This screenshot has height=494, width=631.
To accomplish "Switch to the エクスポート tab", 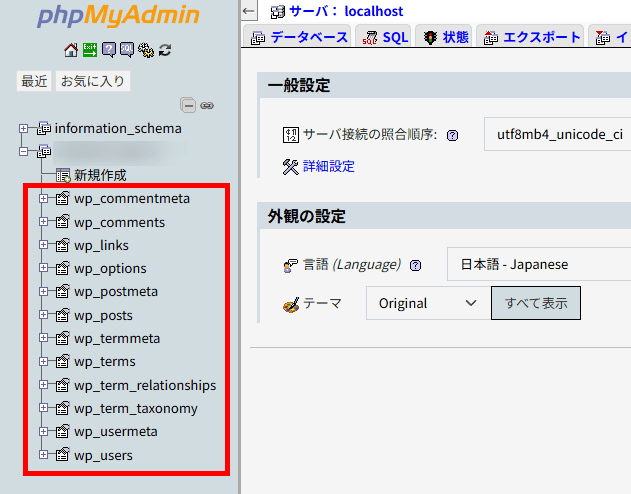I will [x=531, y=37].
